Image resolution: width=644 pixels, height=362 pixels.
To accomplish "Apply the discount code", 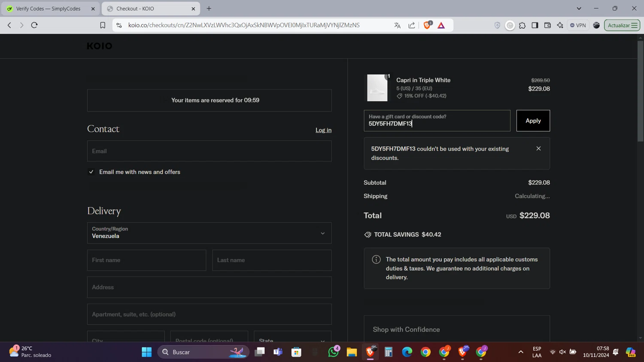I will (533, 121).
